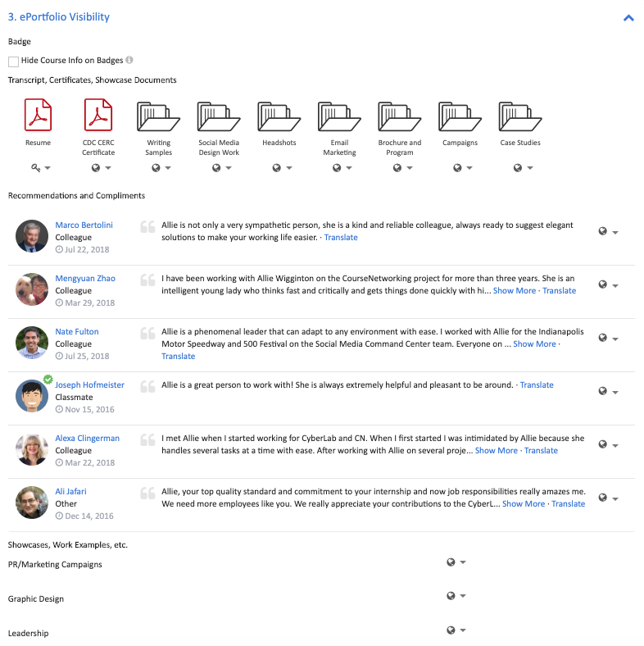The image size is (644, 646).
Task: Translate Mengyuan Zhao's recommendation
Action: coord(559,290)
